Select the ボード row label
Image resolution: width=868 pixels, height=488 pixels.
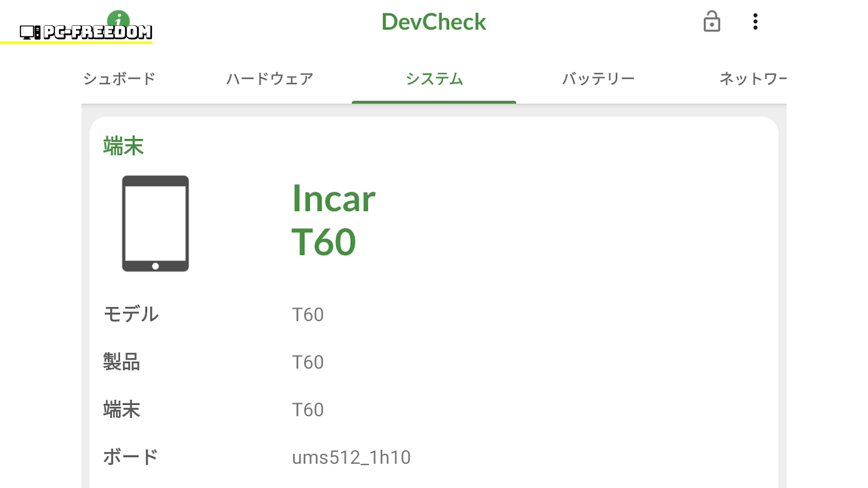tap(130, 457)
